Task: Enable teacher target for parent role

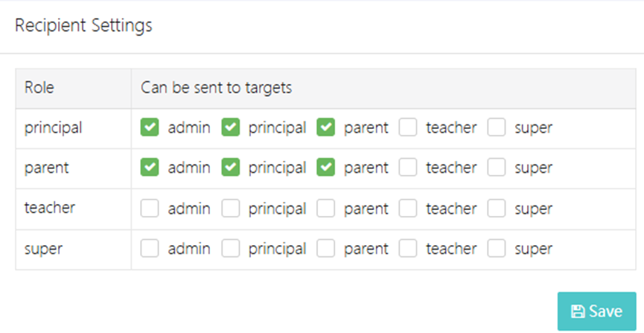Action: tap(408, 168)
